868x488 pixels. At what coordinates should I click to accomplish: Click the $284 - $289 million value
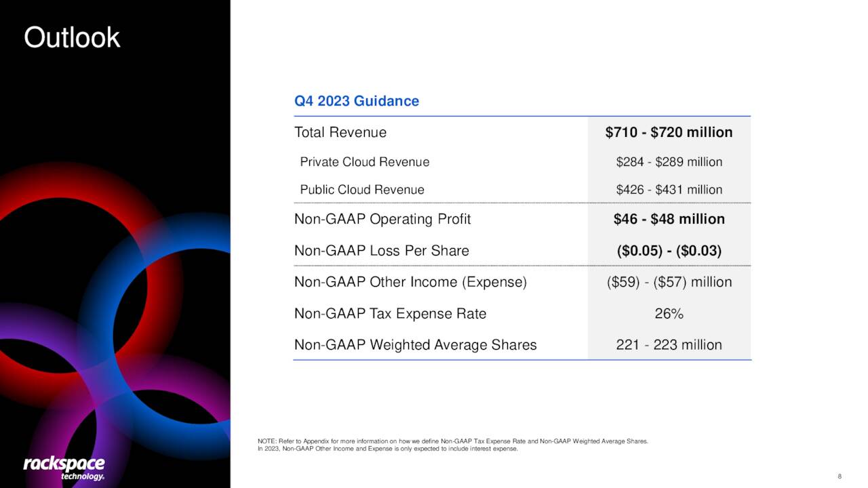point(669,162)
